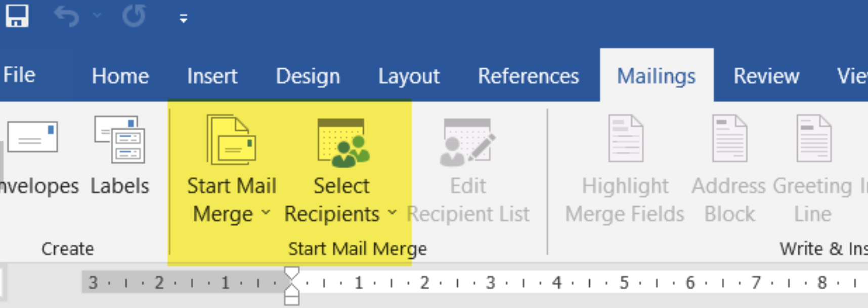Click the Undo arrow icon
This screenshot has width=868, height=308.
pos(66,17)
